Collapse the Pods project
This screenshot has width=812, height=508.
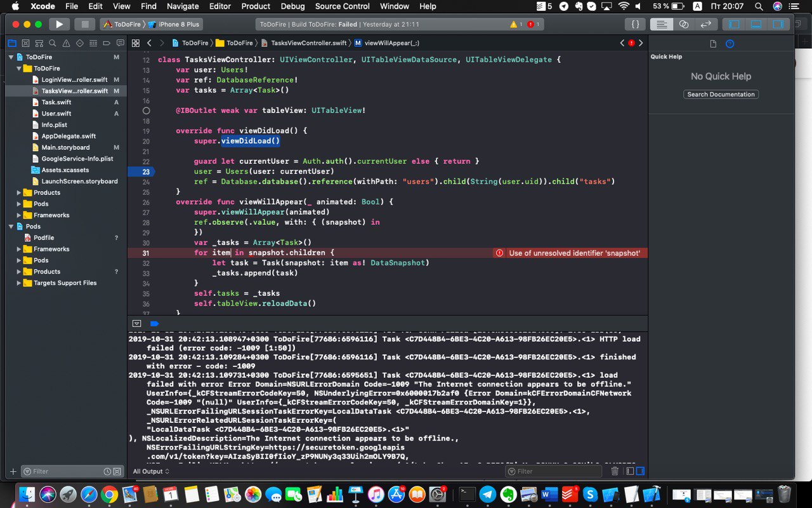click(x=11, y=227)
